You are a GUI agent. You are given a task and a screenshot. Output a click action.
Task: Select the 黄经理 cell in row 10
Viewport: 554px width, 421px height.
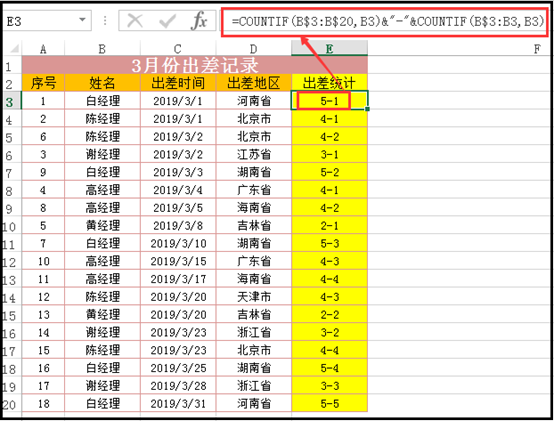102,225
